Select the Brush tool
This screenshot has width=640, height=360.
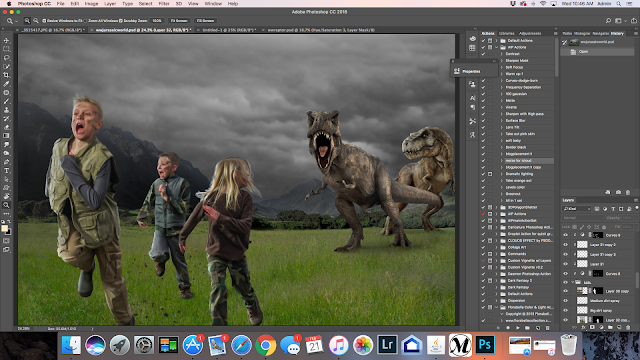coord(7,101)
